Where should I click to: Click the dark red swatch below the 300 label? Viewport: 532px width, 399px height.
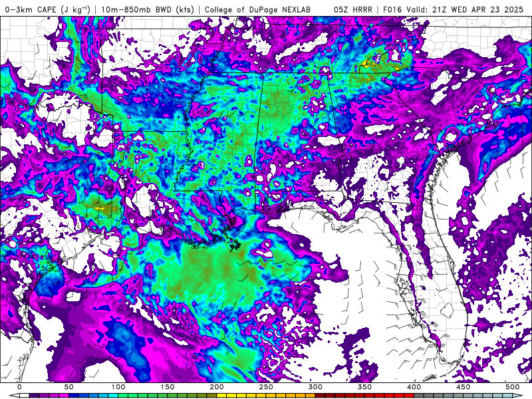320,396
